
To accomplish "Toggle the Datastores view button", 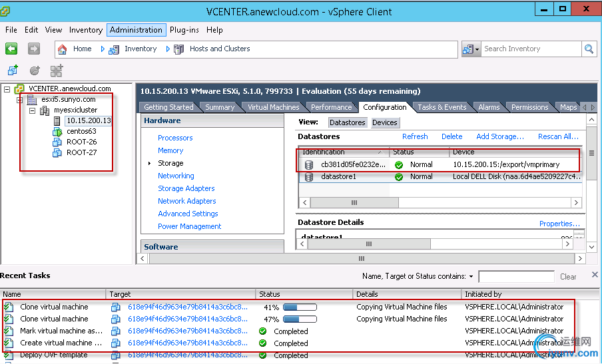I will pyautogui.click(x=347, y=122).
